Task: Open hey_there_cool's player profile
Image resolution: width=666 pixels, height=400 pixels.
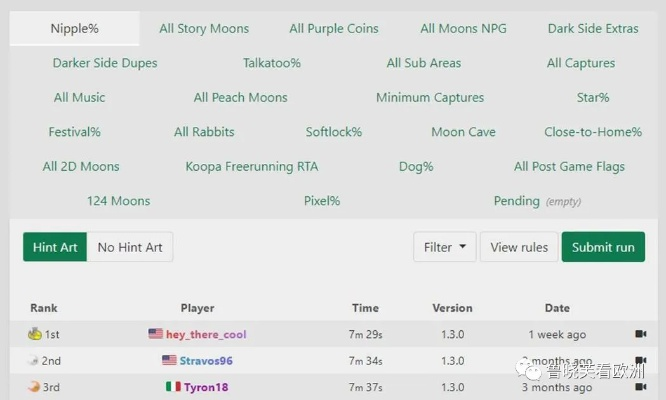Action: tap(206, 334)
